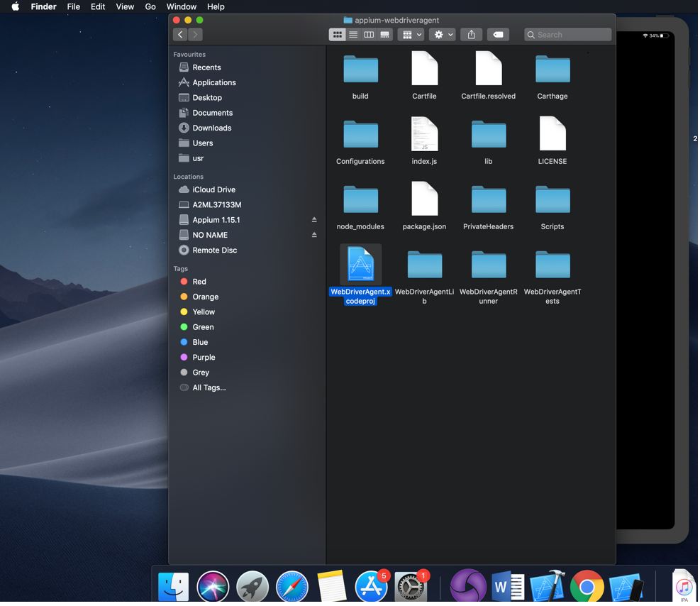
Task: Open the Apple menu
Action: (15, 6)
